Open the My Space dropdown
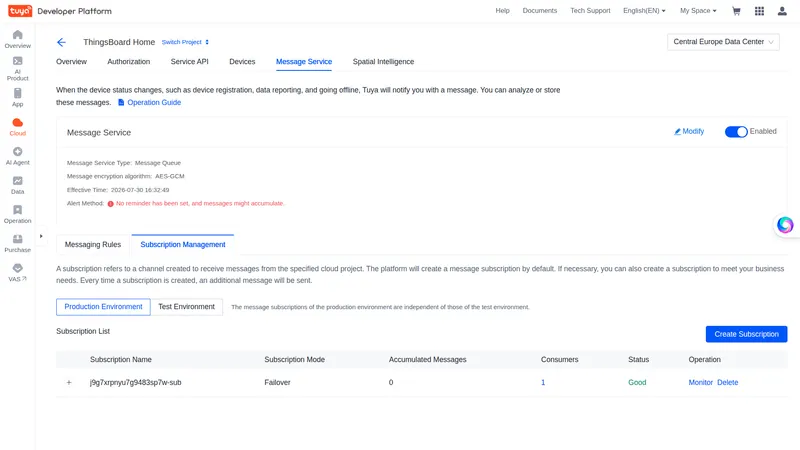The image size is (800, 450). pos(698,11)
